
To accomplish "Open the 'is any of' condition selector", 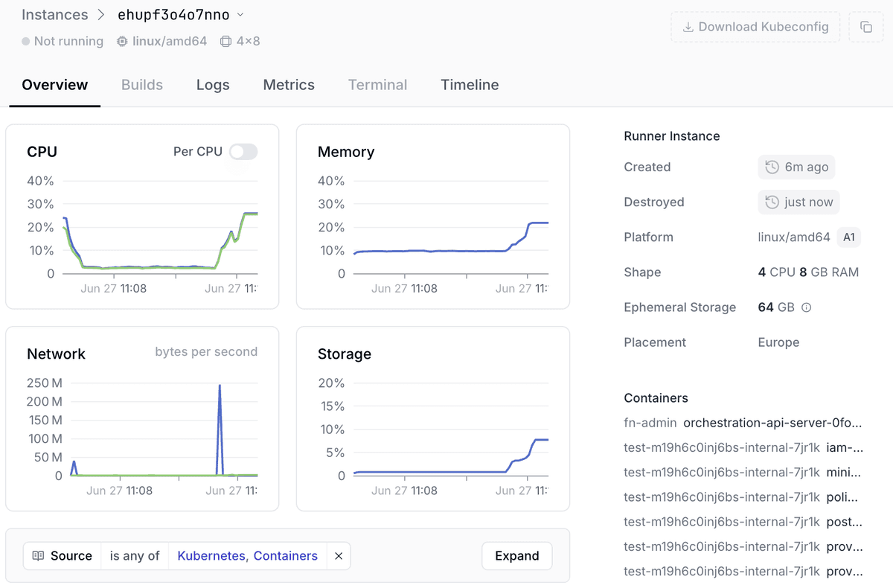I will 134,555.
